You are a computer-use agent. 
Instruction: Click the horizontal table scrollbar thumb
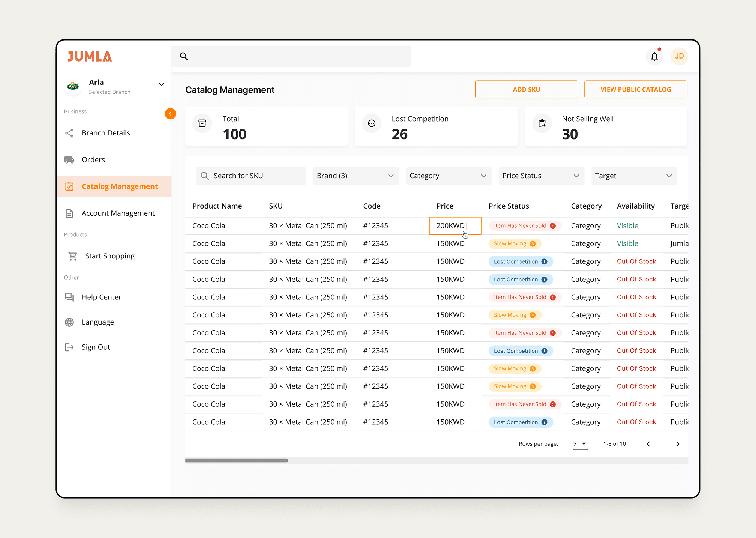237,460
